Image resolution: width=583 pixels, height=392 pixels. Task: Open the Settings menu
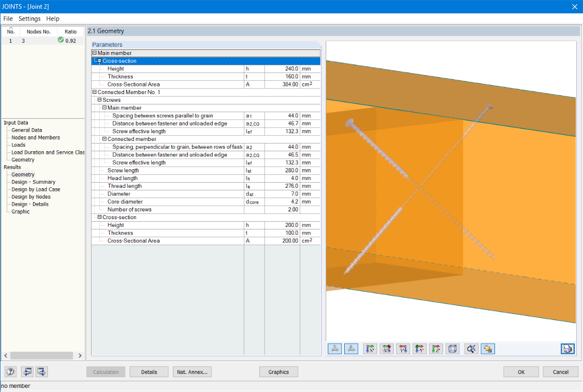click(x=29, y=19)
